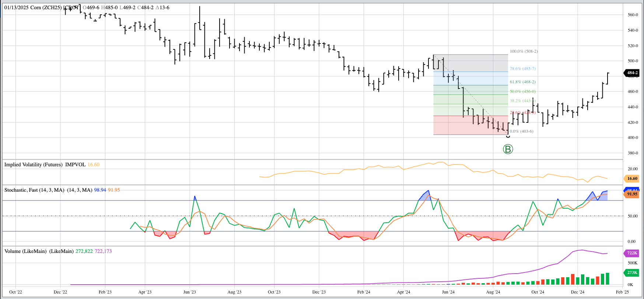Click the orange 91.95 stochastic value tag
The image size is (644, 299).
pos(632,194)
